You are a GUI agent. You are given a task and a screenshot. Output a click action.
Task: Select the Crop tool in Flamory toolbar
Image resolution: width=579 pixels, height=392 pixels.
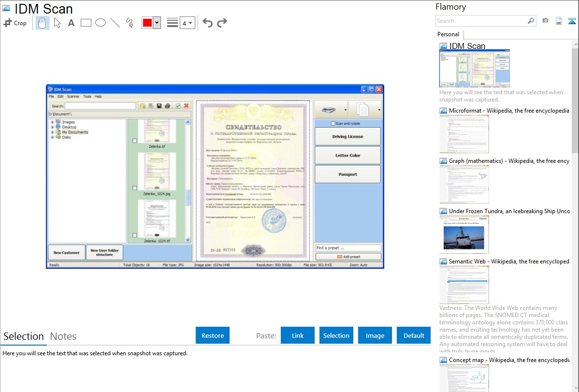tap(15, 23)
